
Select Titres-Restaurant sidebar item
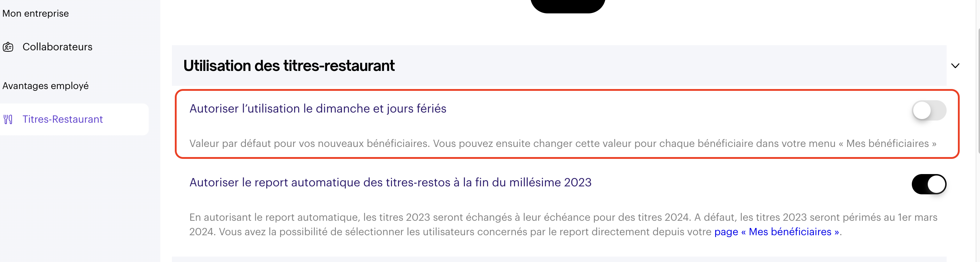pyautogui.click(x=74, y=120)
